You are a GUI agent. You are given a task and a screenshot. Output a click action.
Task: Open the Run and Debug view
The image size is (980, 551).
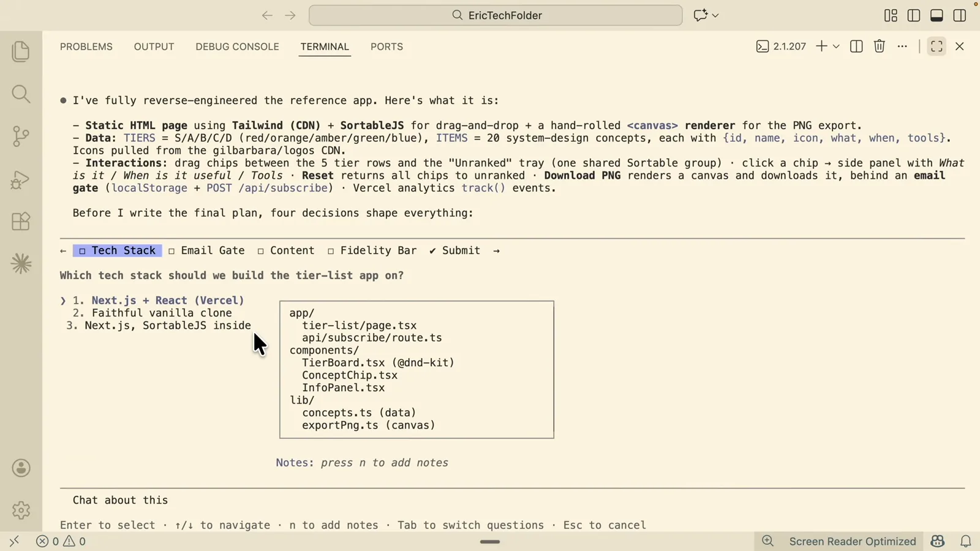point(21,179)
